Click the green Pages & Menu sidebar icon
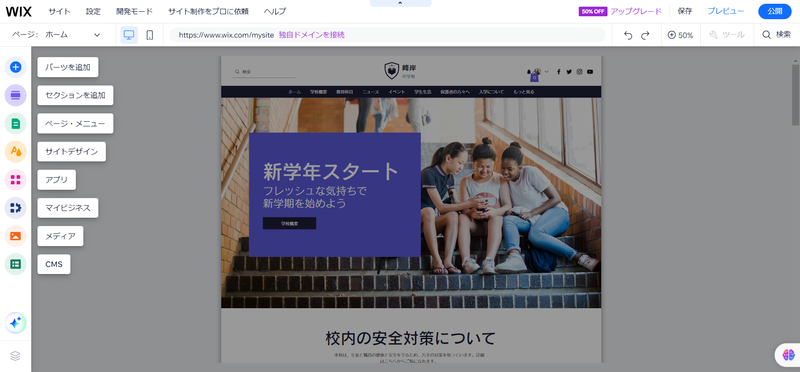 point(15,123)
